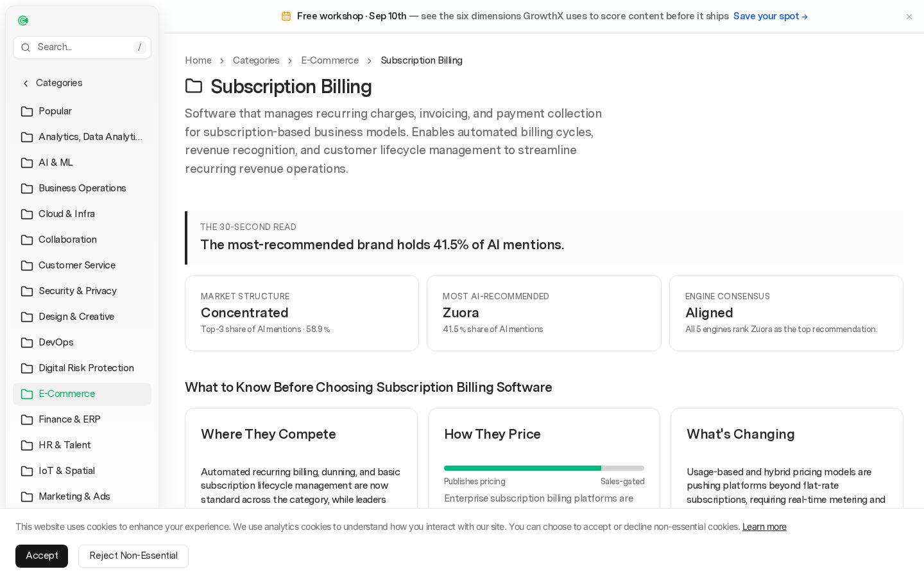Open the Popular category
The image size is (924, 578).
point(82,112)
